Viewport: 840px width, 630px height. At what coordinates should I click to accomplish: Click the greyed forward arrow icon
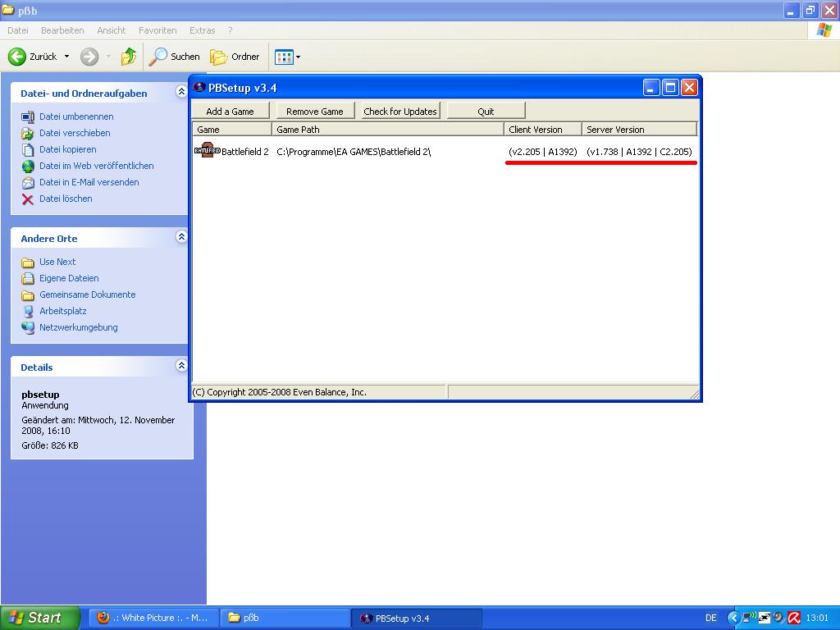[x=89, y=57]
